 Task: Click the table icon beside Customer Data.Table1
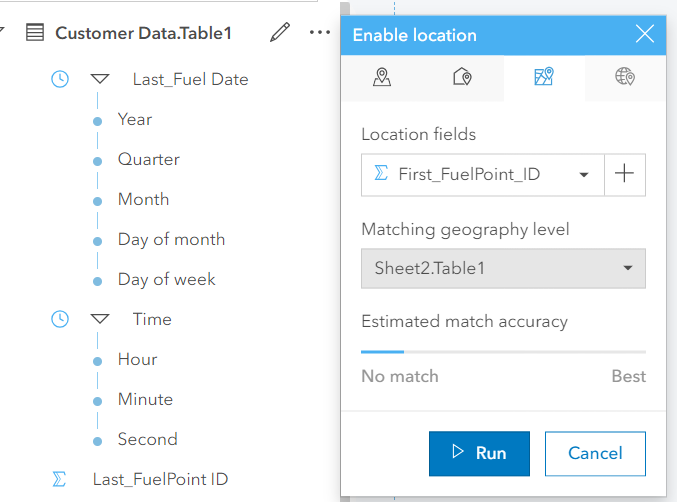click(35, 33)
